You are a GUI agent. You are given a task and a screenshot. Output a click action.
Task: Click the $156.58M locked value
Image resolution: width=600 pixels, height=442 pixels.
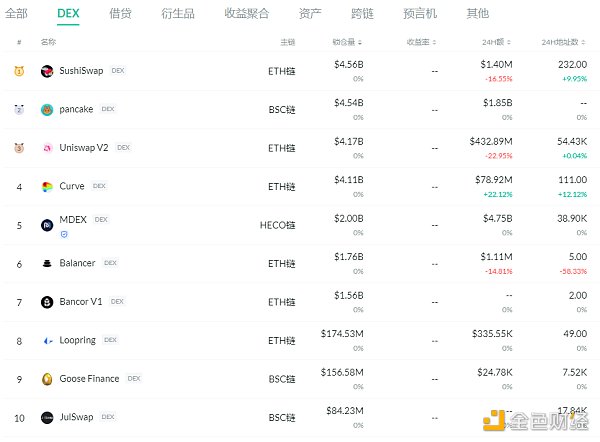point(342,372)
